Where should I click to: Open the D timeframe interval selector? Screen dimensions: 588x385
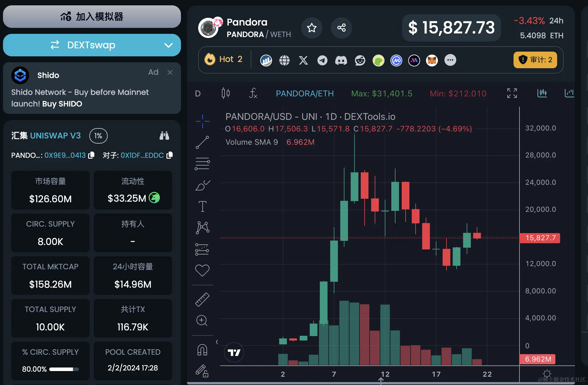click(198, 94)
